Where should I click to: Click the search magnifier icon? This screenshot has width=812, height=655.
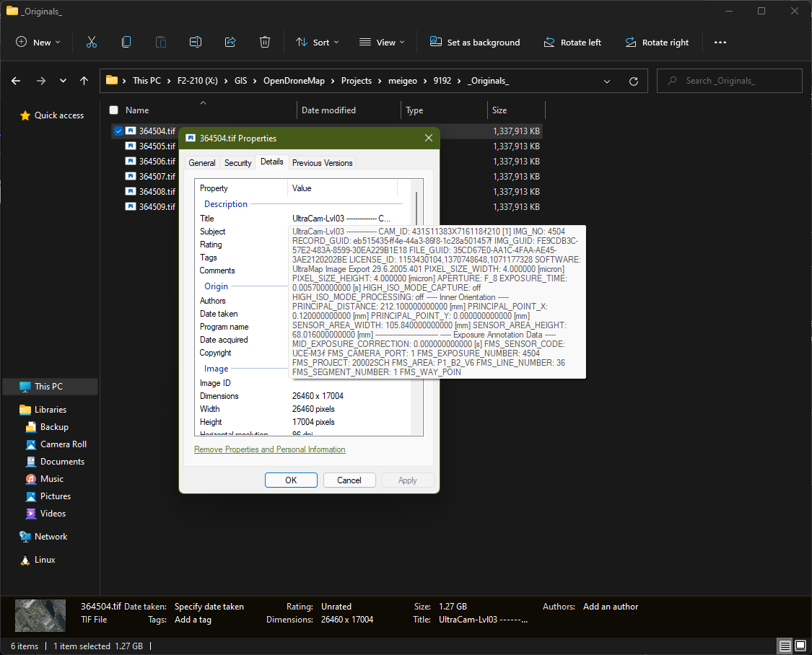coord(672,81)
